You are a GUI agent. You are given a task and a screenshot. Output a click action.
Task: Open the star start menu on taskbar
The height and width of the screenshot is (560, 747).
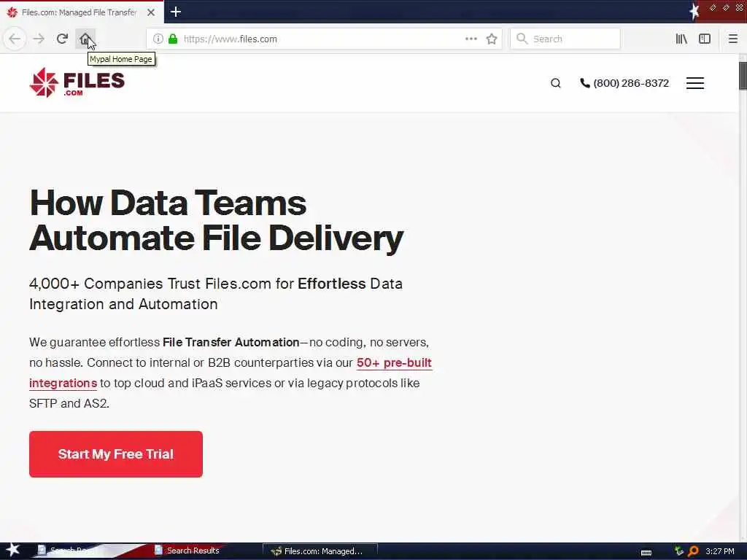(13, 550)
